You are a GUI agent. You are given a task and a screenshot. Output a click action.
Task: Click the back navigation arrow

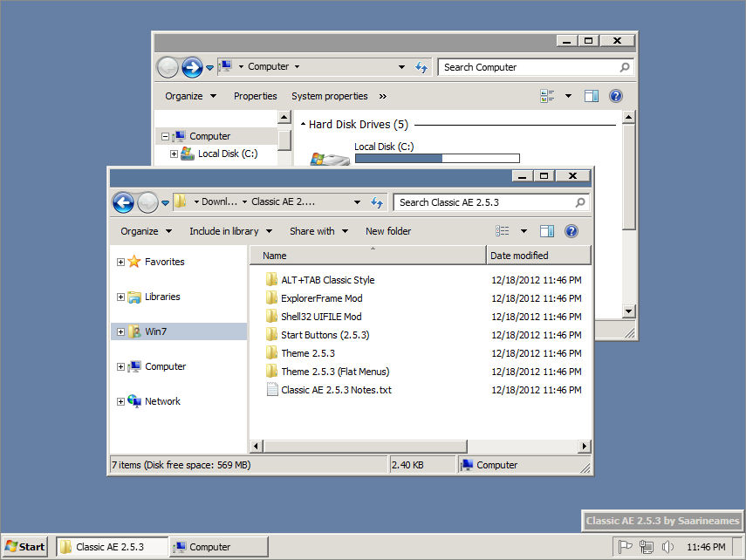(123, 202)
